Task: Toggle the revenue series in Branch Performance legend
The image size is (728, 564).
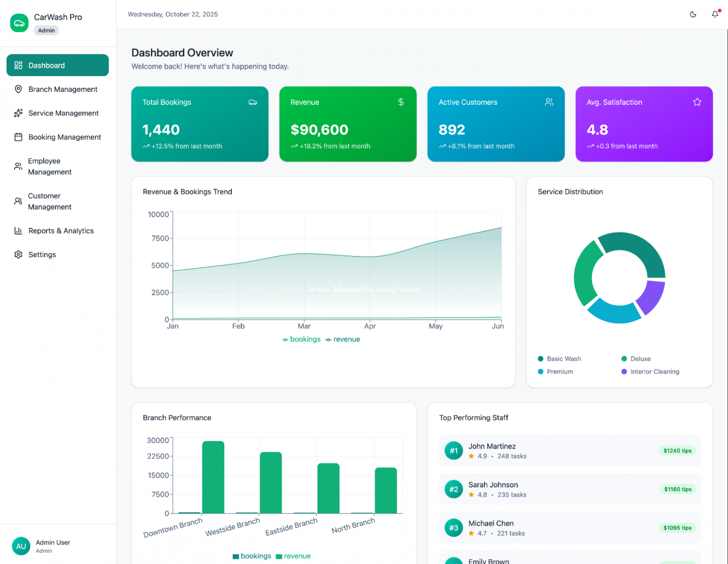Action: [x=293, y=556]
